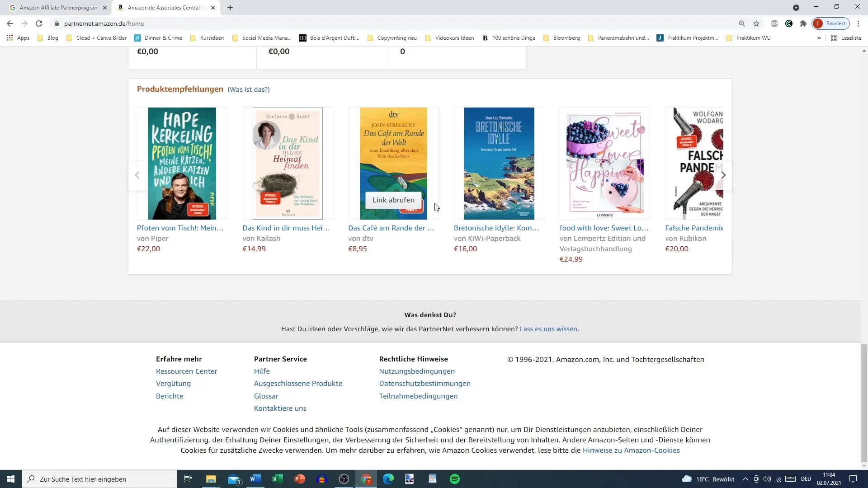Open the Ausgeschlossene Produkte link
Image resolution: width=868 pixels, height=488 pixels.
(298, 384)
